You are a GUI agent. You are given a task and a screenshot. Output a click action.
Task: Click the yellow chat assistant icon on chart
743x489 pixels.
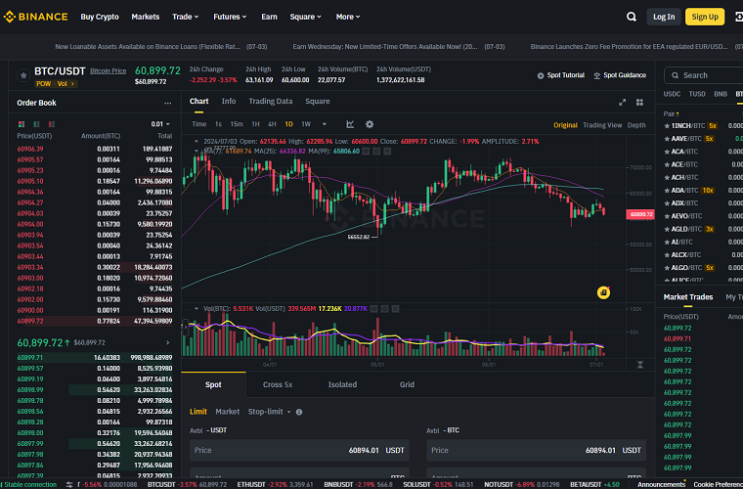coord(603,292)
